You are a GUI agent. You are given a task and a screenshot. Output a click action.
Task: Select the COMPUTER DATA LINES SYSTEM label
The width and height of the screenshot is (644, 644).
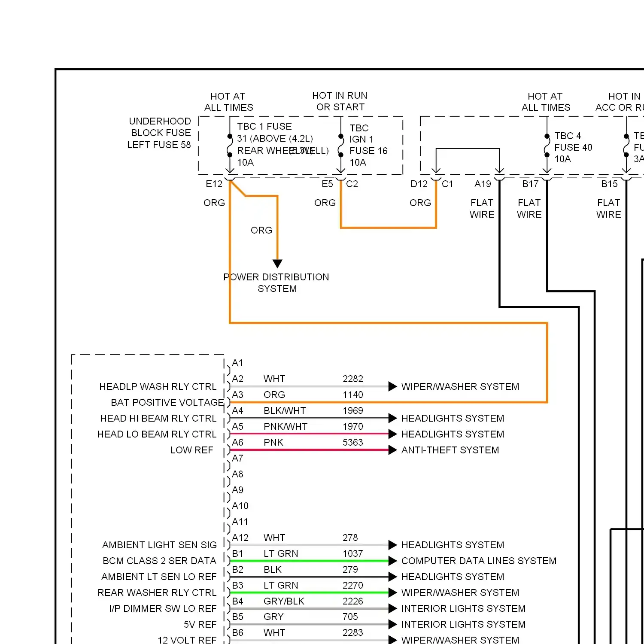pyautogui.click(x=479, y=561)
